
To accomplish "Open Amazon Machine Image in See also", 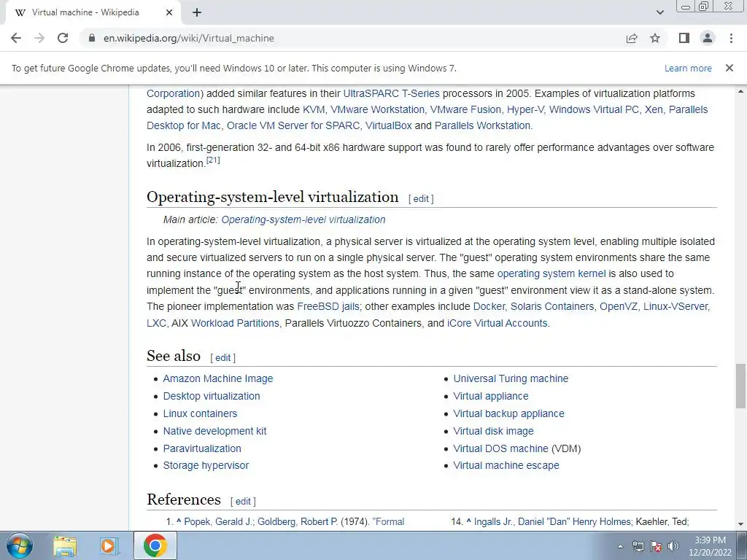I will click(217, 378).
